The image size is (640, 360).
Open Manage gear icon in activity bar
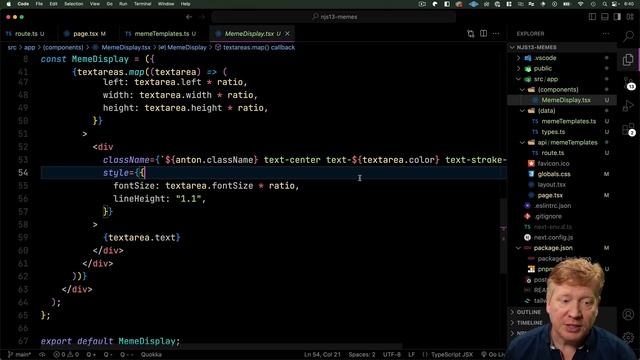[x=628, y=337]
